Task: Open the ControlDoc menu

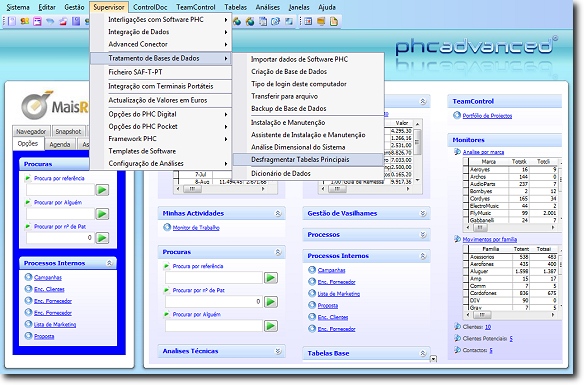Action: (x=150, y=7)
